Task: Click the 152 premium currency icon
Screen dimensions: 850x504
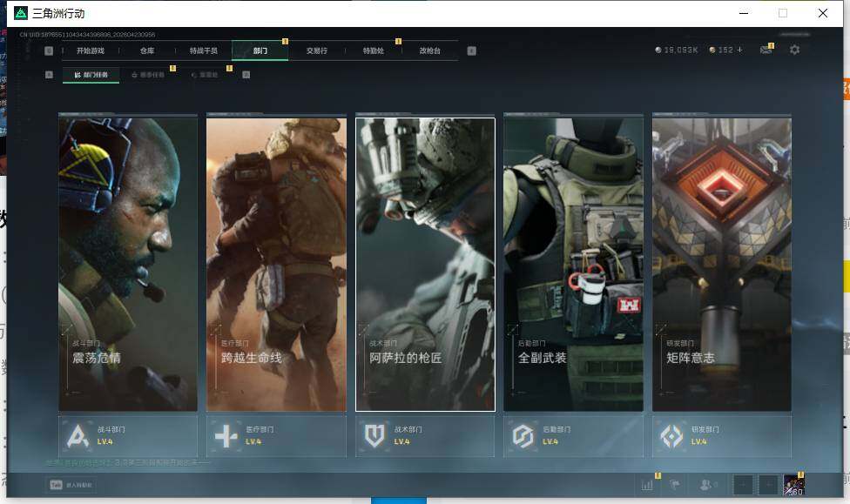Action: (712, 50)
